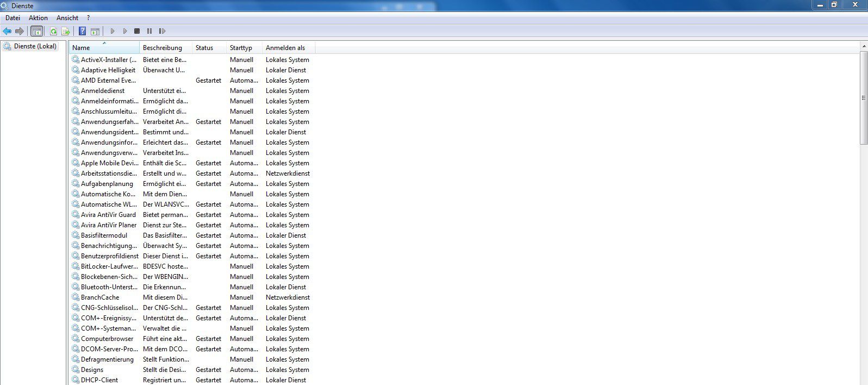Toggle the action pane toolbar button
The image size is (868, 385).
95,32
